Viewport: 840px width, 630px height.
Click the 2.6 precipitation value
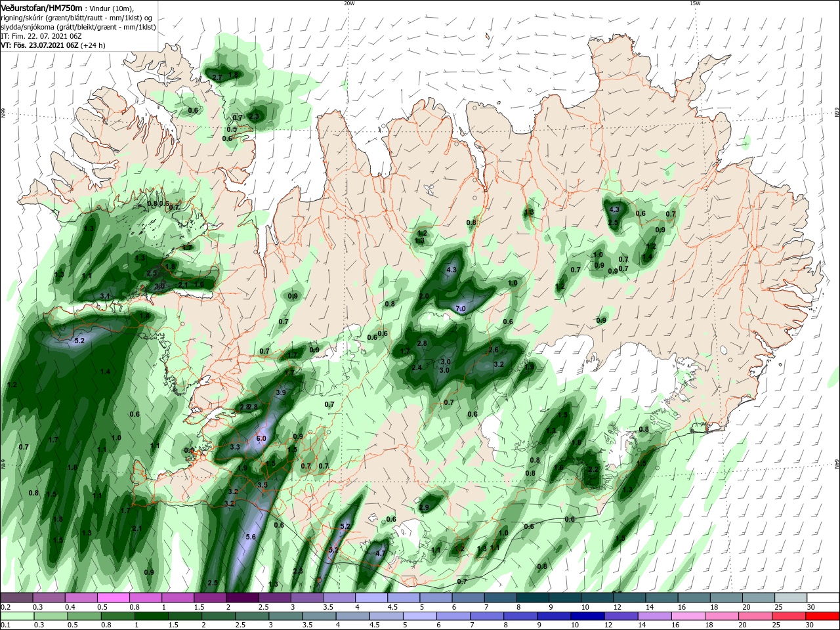click(x=493, y=350)
